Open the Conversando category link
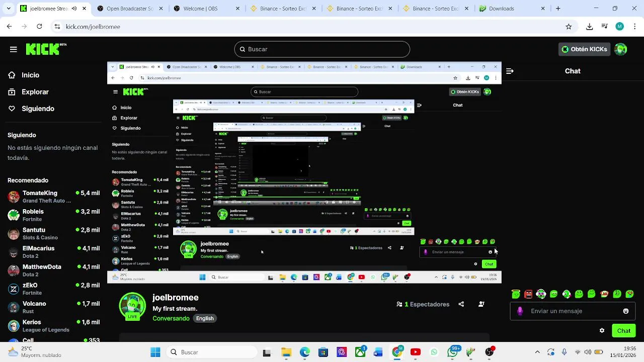This screenshot has height=362, width=644. (x=171, y=318)
